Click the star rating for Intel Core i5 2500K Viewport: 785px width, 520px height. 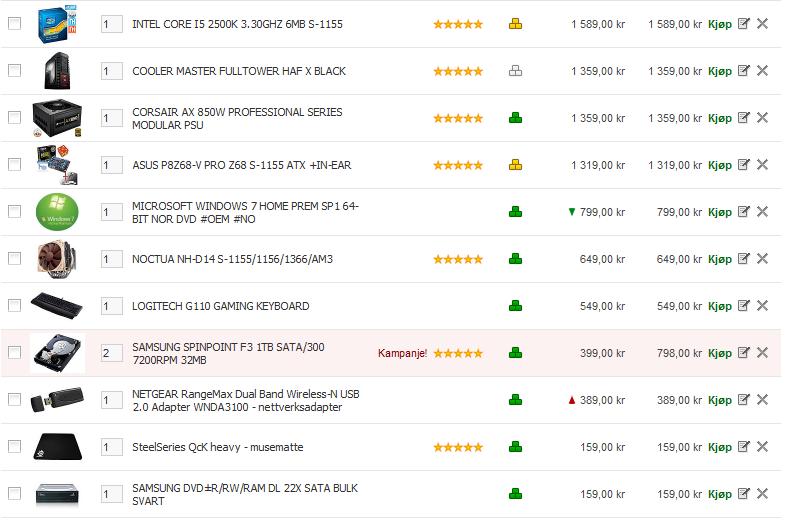click(x=458, y=24)
